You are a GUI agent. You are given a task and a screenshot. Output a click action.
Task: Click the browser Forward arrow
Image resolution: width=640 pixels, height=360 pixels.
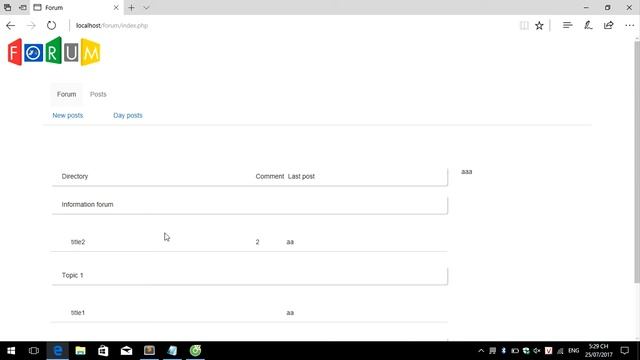[x=31, y=25]
